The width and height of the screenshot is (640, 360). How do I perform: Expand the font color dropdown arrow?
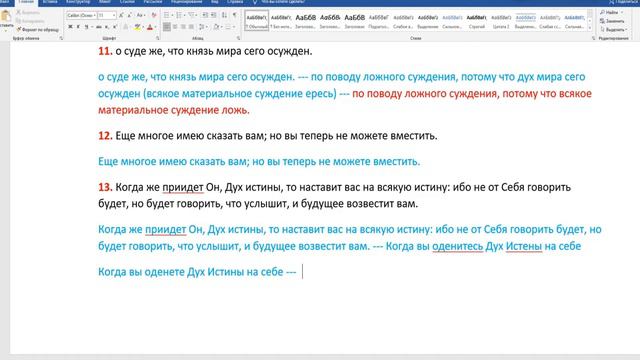(156, 27)
